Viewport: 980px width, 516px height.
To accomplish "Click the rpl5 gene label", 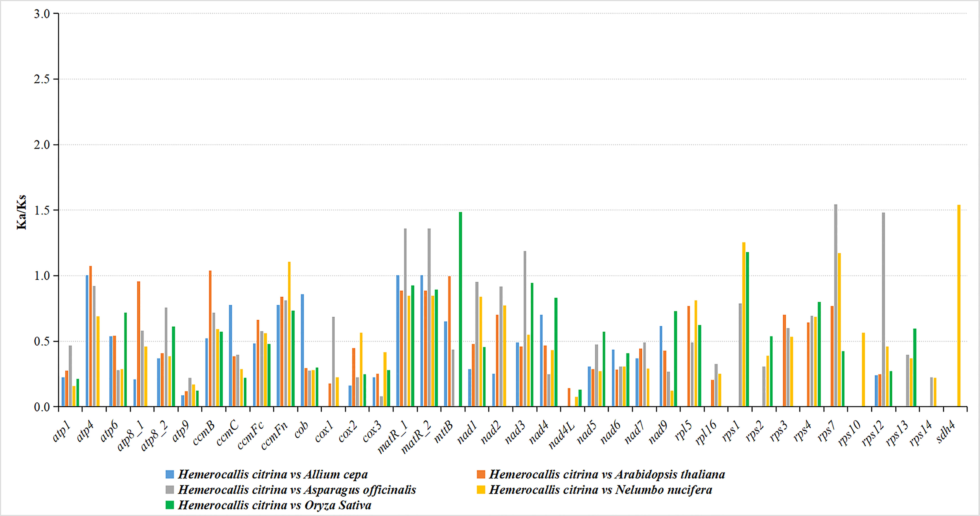I will pos(684,431).
